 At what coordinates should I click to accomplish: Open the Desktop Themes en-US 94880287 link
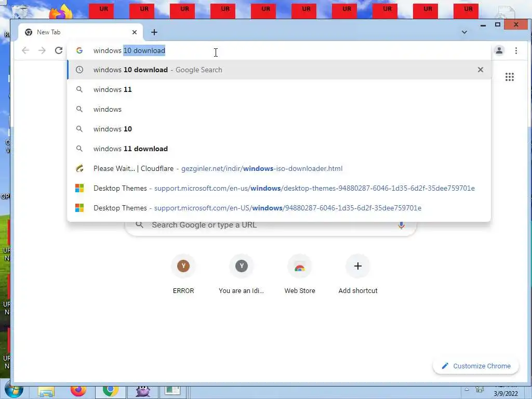(279, 208)
